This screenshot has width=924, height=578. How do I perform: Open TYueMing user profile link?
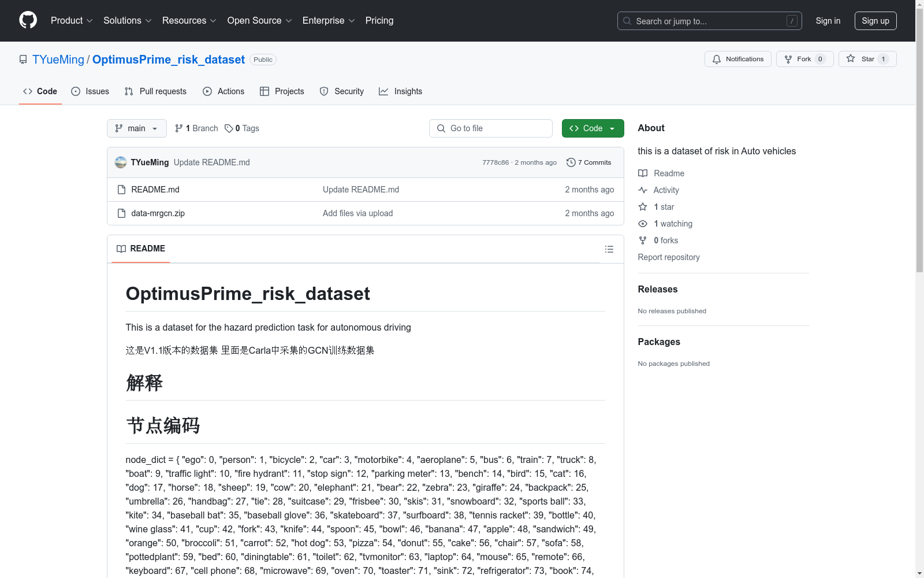(58, 60)
